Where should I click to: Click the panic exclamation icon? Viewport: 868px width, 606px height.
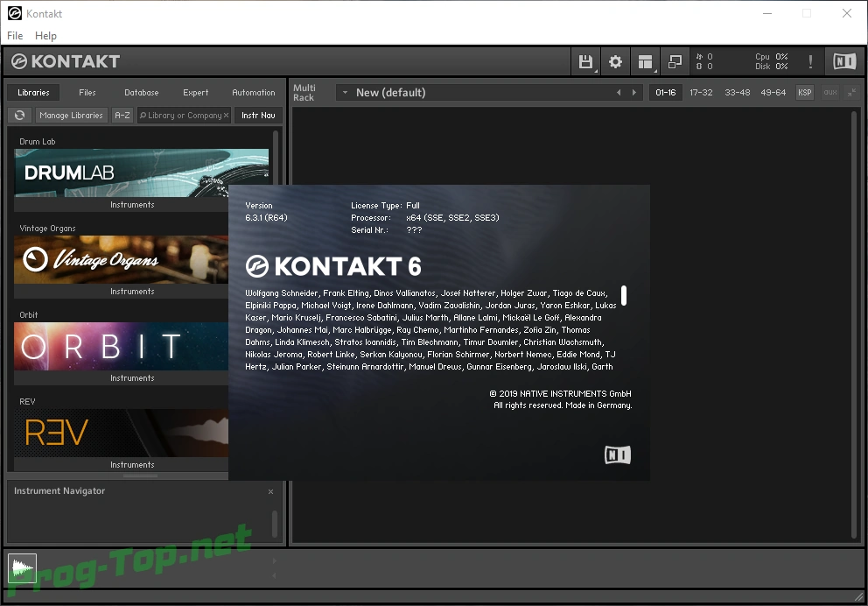(810, 61)
